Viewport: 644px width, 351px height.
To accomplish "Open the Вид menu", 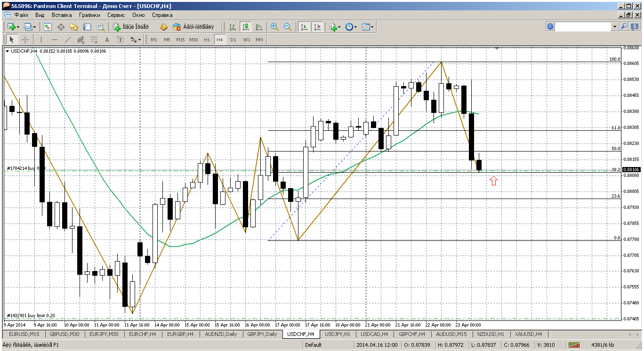I will (40, 15).
